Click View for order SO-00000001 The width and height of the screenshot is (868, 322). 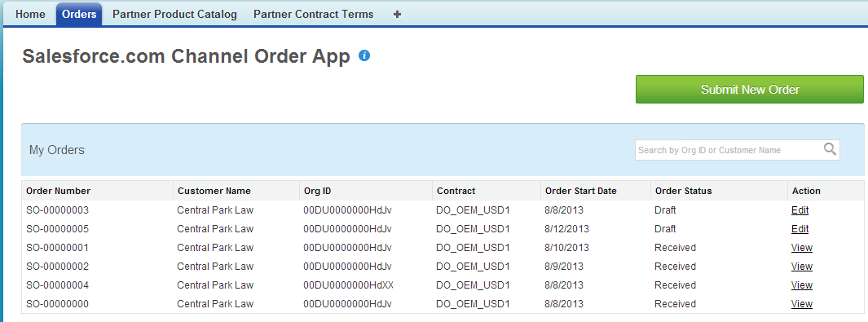[x=801, y=247]
